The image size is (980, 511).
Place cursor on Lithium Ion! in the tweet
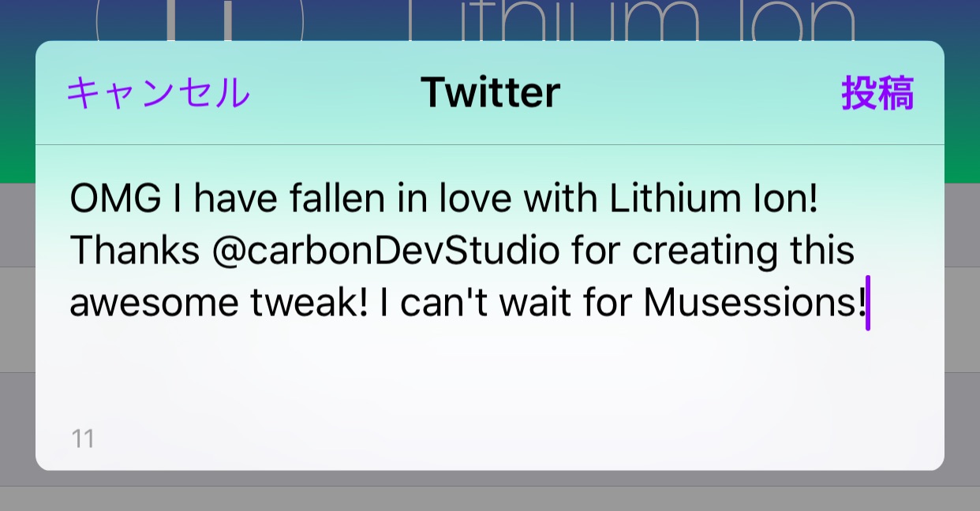[x=715, y=199]
